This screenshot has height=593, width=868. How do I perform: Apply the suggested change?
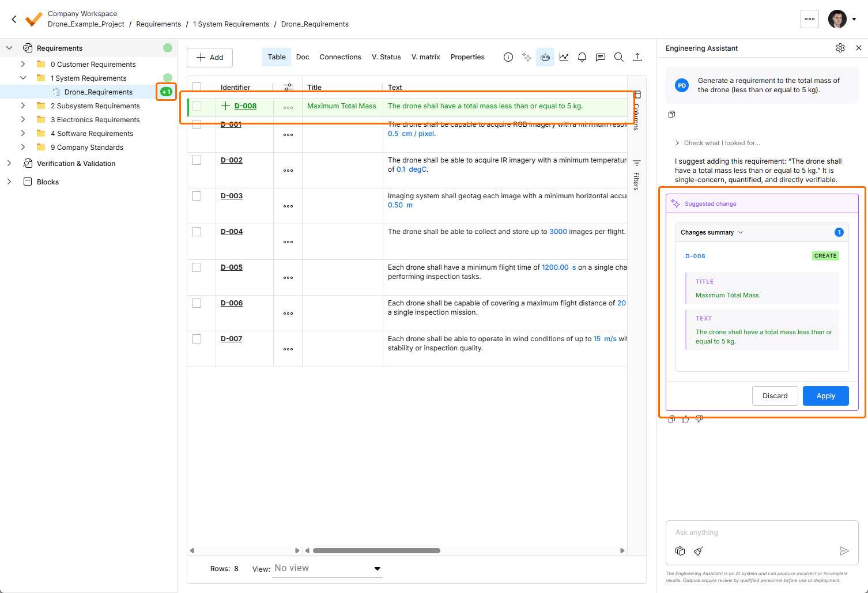[826, 396]
